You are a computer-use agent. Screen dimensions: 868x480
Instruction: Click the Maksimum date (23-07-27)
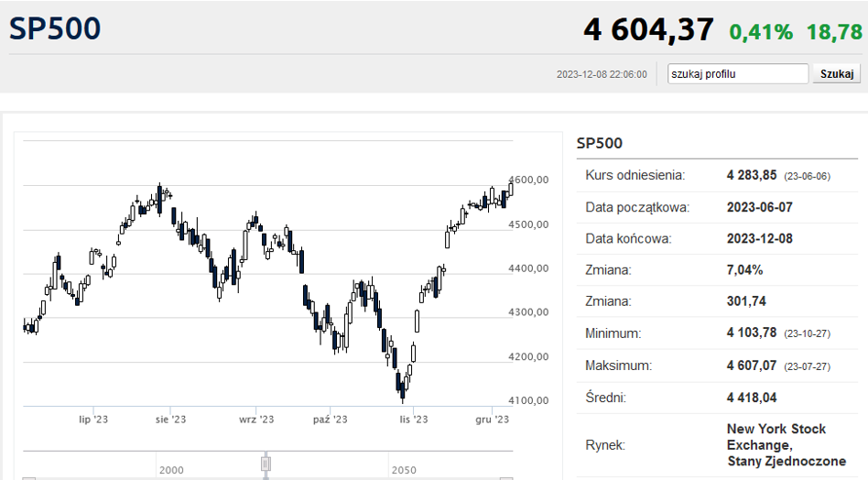point(807,366)
